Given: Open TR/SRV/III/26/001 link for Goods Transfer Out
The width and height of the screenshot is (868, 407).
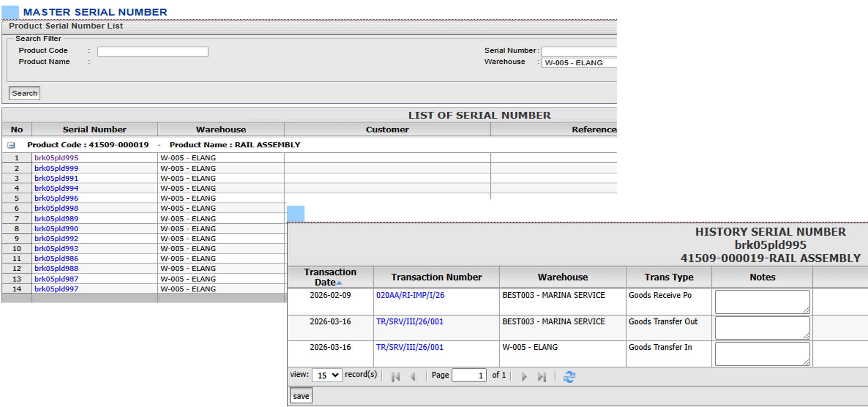Looking at the screenshot, I should point(410,322).
